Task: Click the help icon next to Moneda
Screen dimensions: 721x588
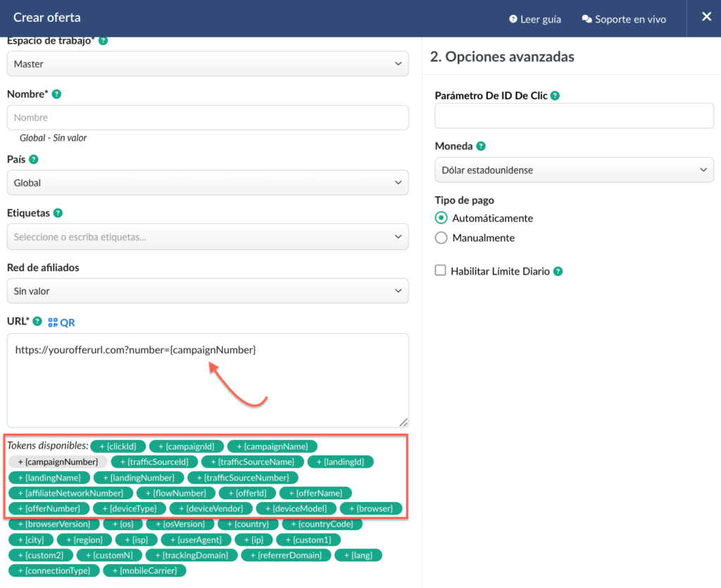Action: (481, 146)
